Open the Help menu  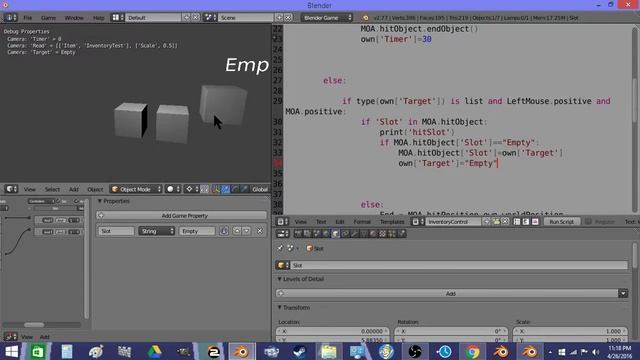(x=98, y=18)
